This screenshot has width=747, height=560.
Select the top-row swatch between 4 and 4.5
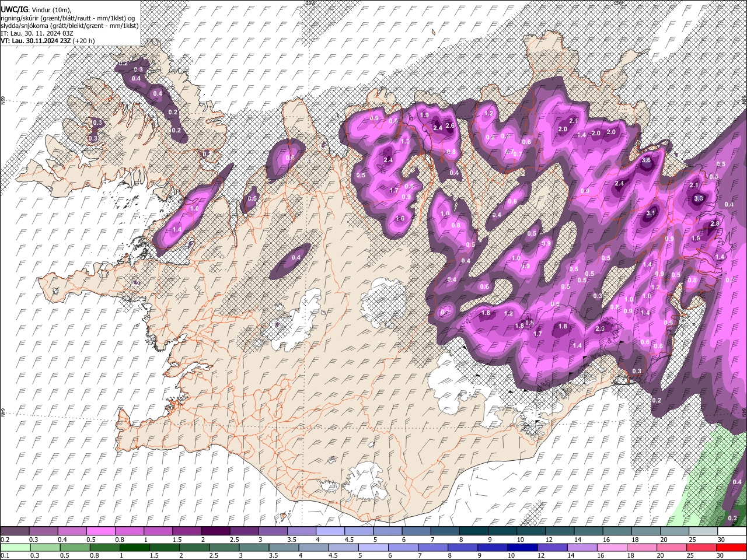click(x=330, y=531)
